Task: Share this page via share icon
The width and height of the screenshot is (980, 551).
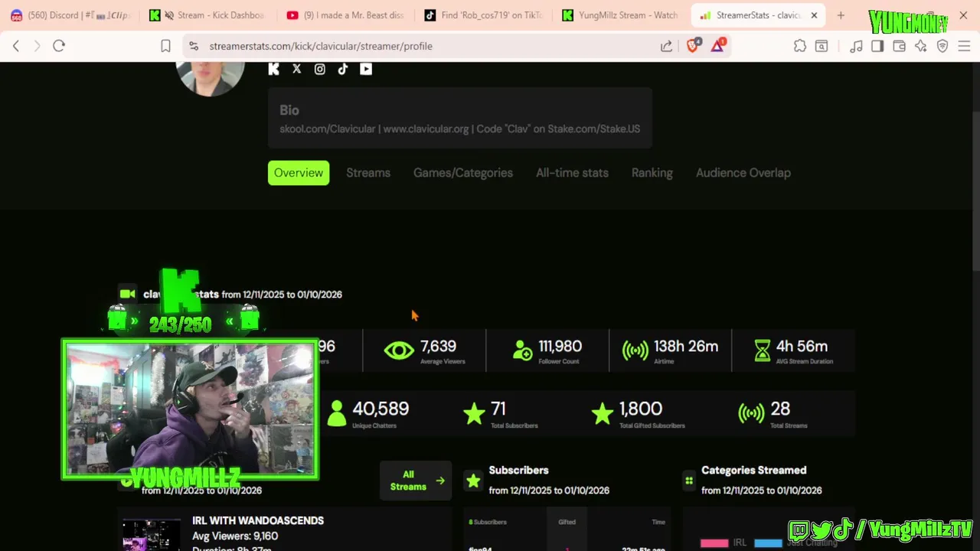Action: [667, 46]
